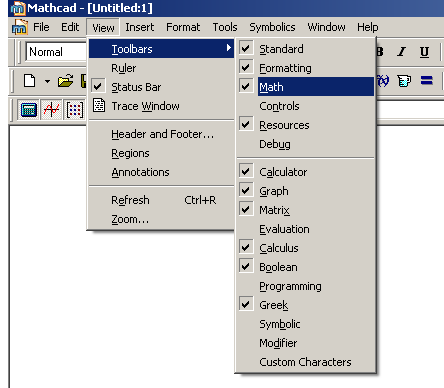Uncheck the Standard toolbar
Screen dimensions: 444x388
click(x=306, y=49)
